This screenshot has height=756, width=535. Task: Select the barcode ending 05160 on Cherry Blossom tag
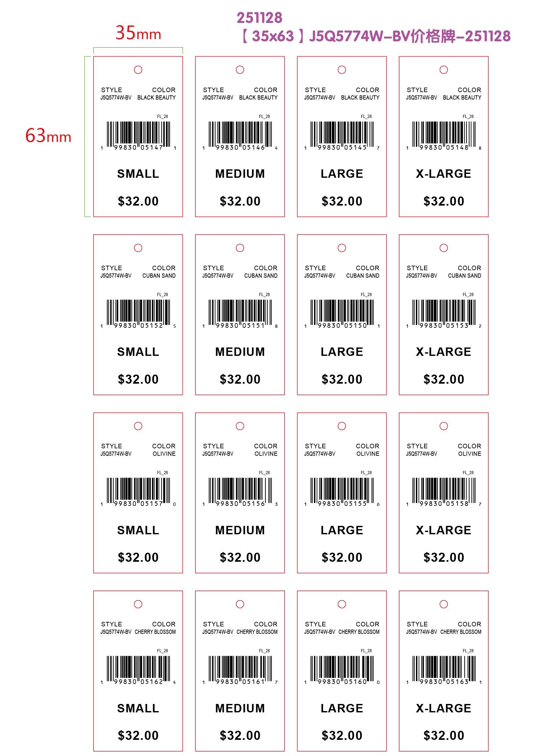point(342,668)
